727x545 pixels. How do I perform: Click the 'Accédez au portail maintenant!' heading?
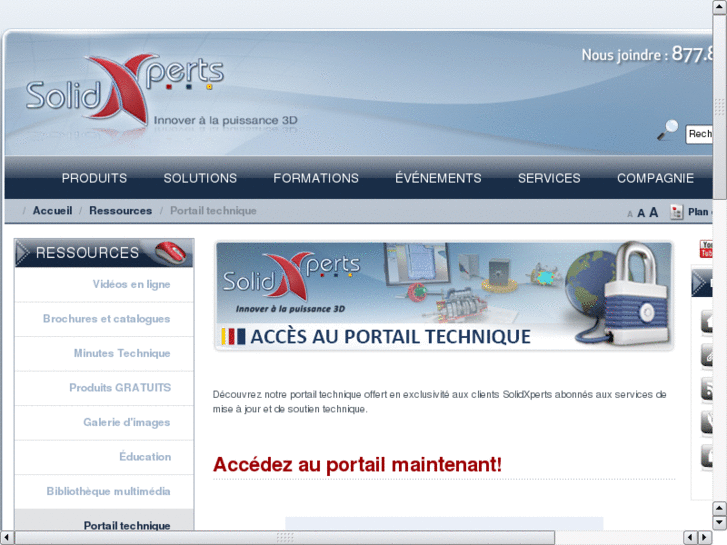[357, 464]
